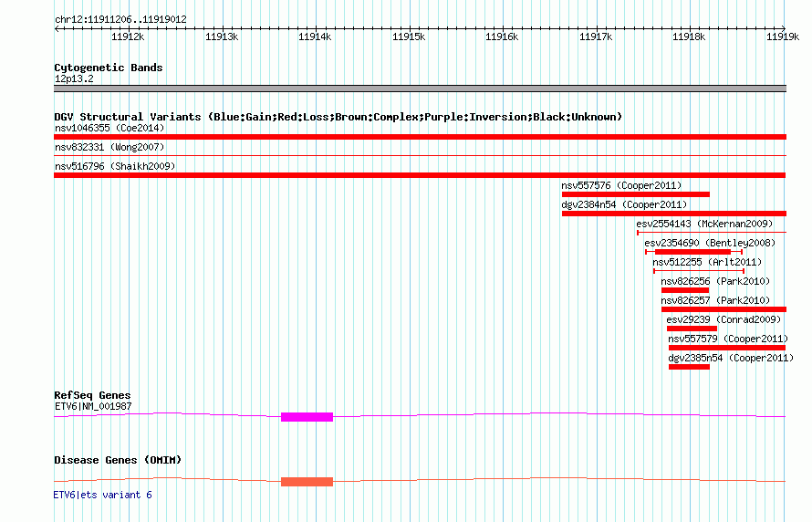Viewport: 812px width, 522px height.
Task: Click the DGV Structural Variants track title
Action: 338,117
